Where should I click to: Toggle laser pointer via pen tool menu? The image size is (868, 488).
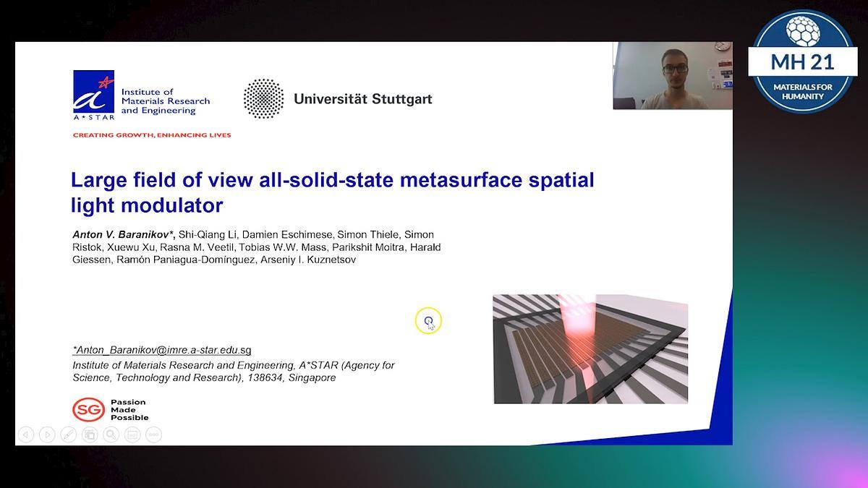pyautogui.click(x=68, y=435)
